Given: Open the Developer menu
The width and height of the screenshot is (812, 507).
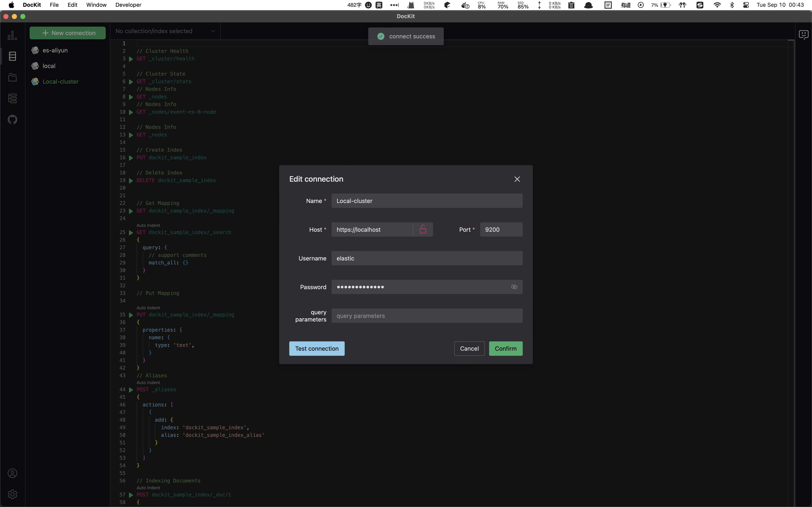Looking at the screenshot, I should 128,5.
